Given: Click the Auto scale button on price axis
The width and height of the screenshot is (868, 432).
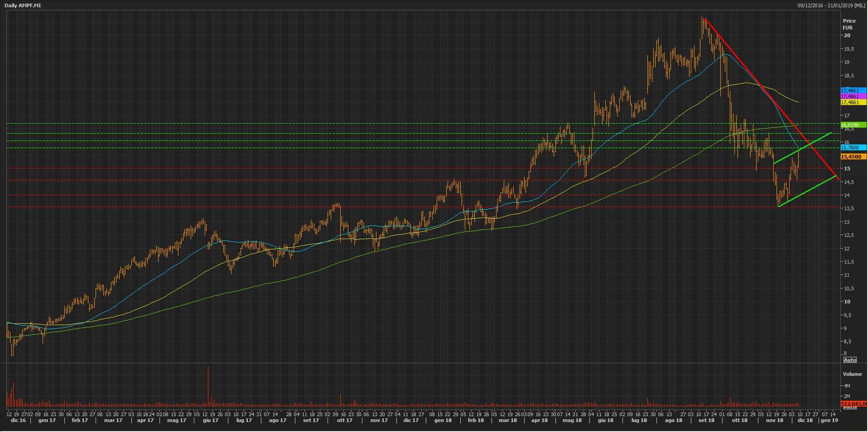Looking at the screenshot, I should [849, 360].
